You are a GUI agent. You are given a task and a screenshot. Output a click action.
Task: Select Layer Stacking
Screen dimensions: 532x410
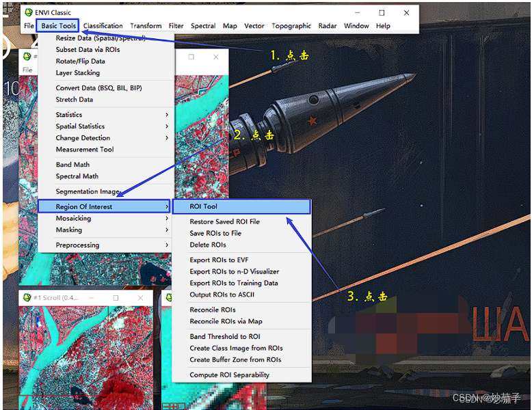106,72
